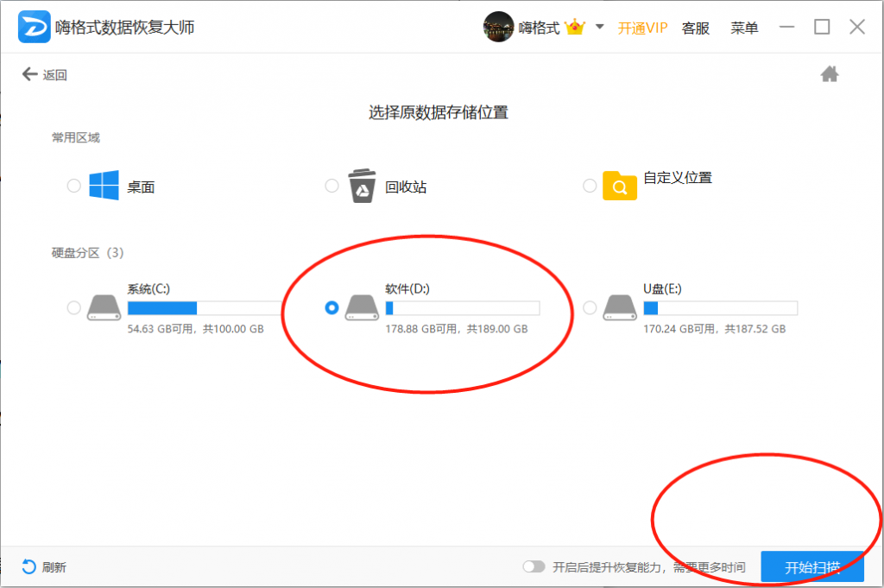Click text 178.88 GB可用，共189.00 GB
This screenshot has height=588, width=884.
pyautogui.click(x=457, y=329)
